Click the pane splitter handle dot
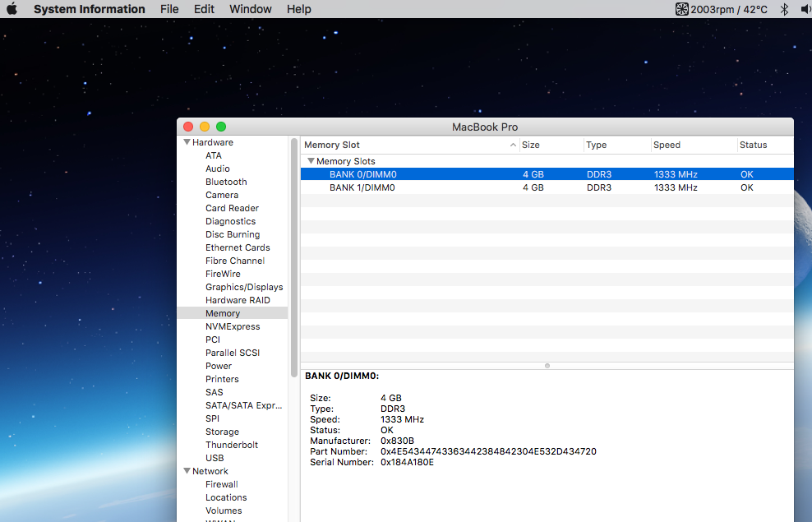812x522 pixels. (547, 366)
